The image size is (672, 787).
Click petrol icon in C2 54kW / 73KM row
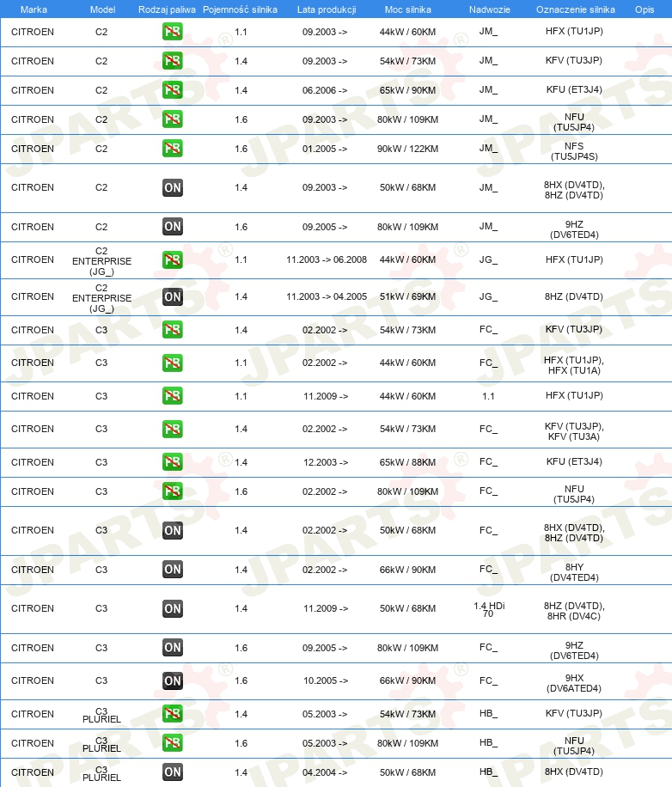tap(172, 61)
